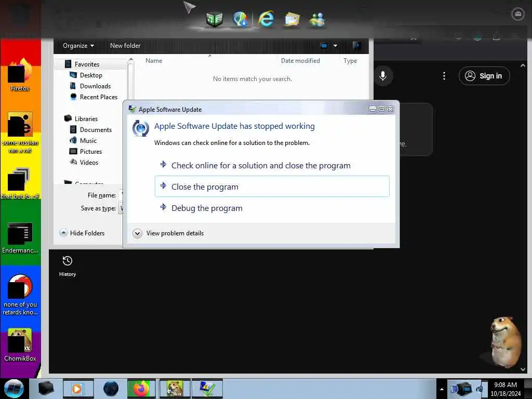Open the three-dot settings menu in browser
This screenshot has width=532, height=399.
[444, 76]
